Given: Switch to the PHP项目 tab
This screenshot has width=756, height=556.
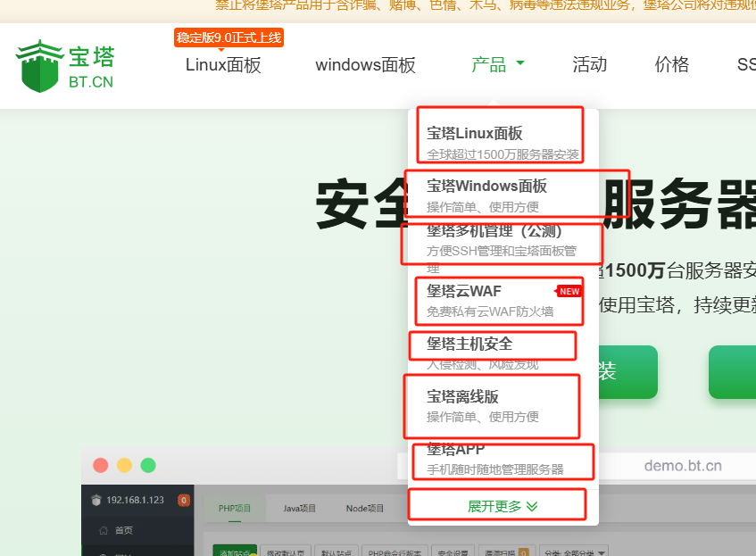Looking at the screenshot, I should click(235, 509).
